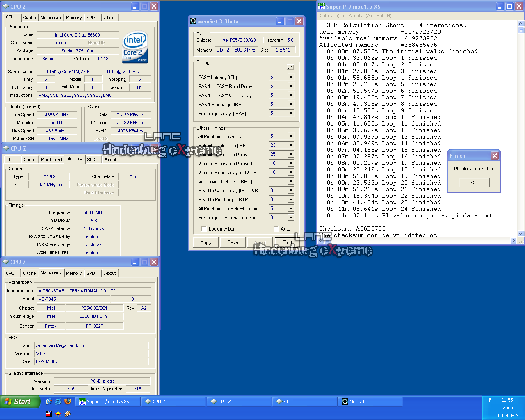The height and width of the screenshot is (420, 525).
Task: Click the quick launch icon left of Internet Explorer
Action: click(48, 402)
